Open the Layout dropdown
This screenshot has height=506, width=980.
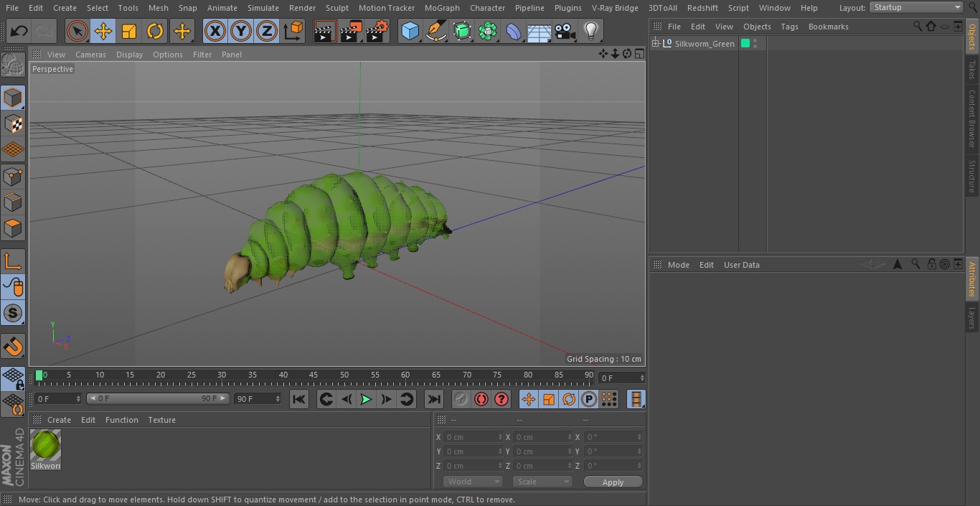[916, 7]
